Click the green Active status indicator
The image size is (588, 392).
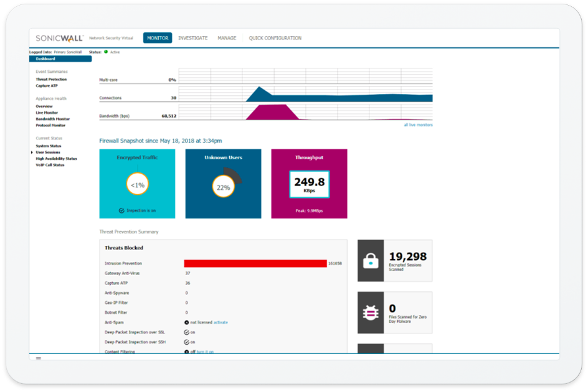106,52
